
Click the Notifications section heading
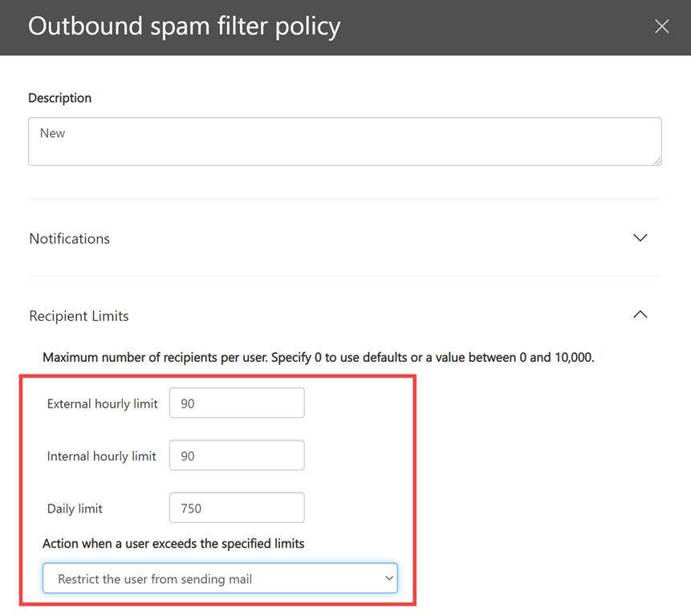click(x=70, y=239)
